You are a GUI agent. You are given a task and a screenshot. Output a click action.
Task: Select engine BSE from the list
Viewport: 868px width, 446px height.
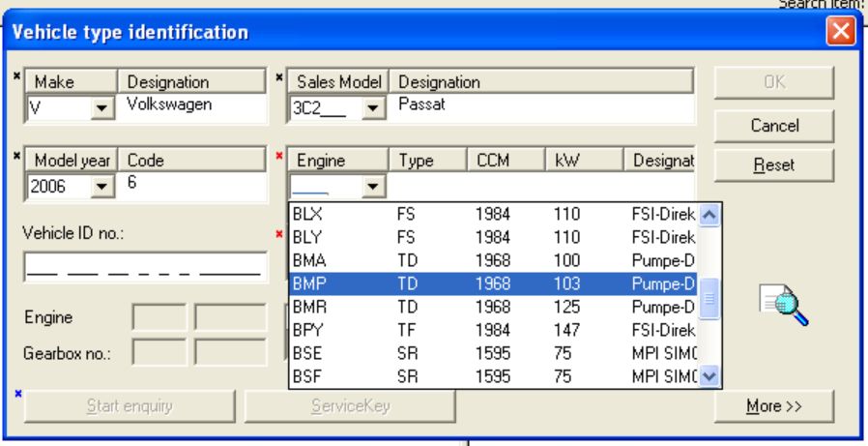coord(493,353)
